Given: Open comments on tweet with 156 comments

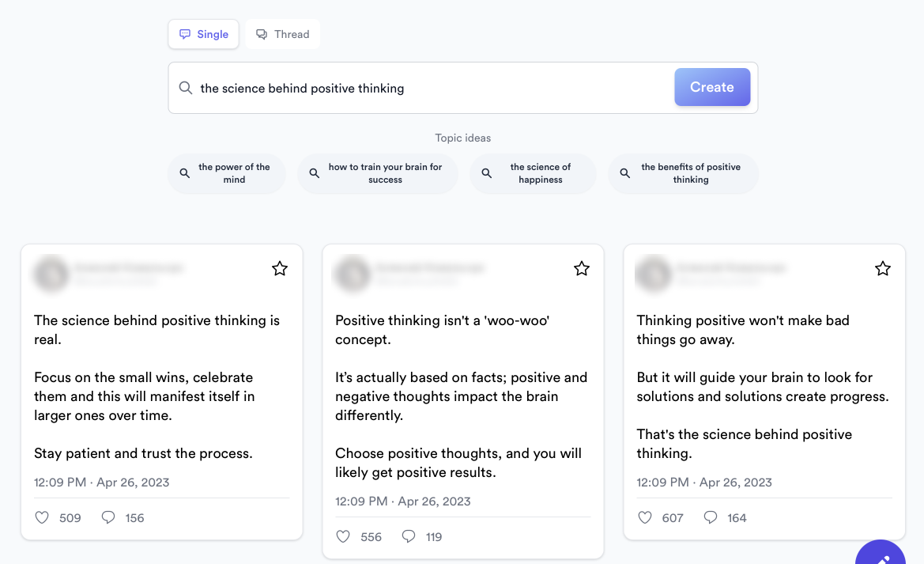Looking at the screenshot, I should click(x=107, y=517).
